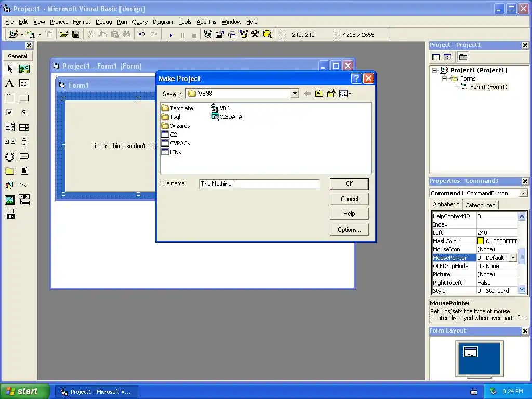Image resolution: width=532 pixels, height=399 pixels.
Task: Click the Undo toolbar icon
Action: [x=142, y=35]
